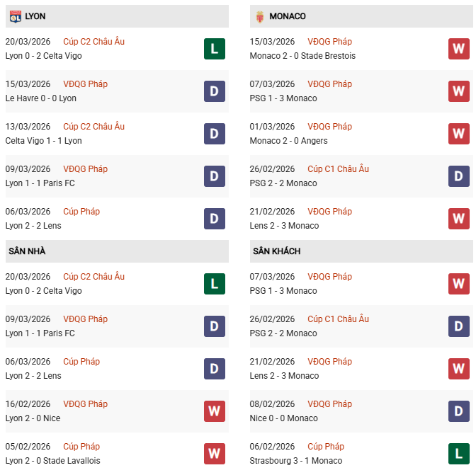Open VĐQG Pháp link for Le Havre match
476x475 pixels.
(85, 84)
